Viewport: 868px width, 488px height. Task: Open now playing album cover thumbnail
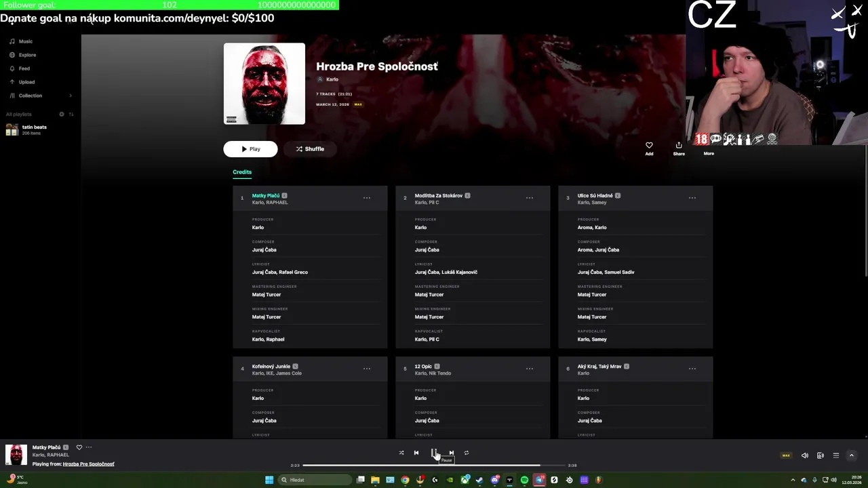[16, 455]
